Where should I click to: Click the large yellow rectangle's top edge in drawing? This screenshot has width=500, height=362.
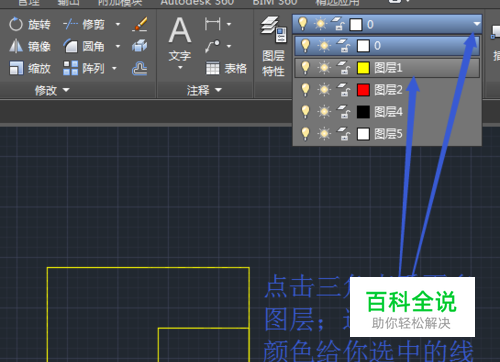coord(148,267)
